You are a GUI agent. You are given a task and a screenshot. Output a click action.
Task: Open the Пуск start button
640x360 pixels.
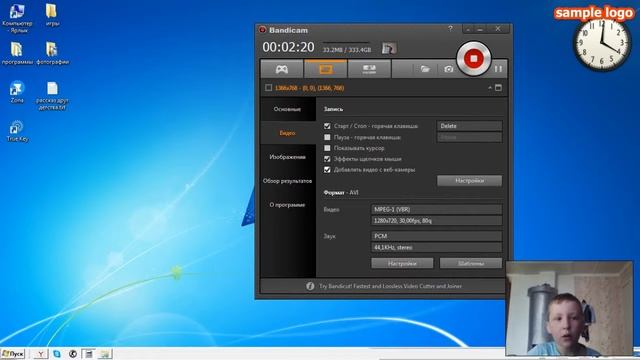point(13,353)
